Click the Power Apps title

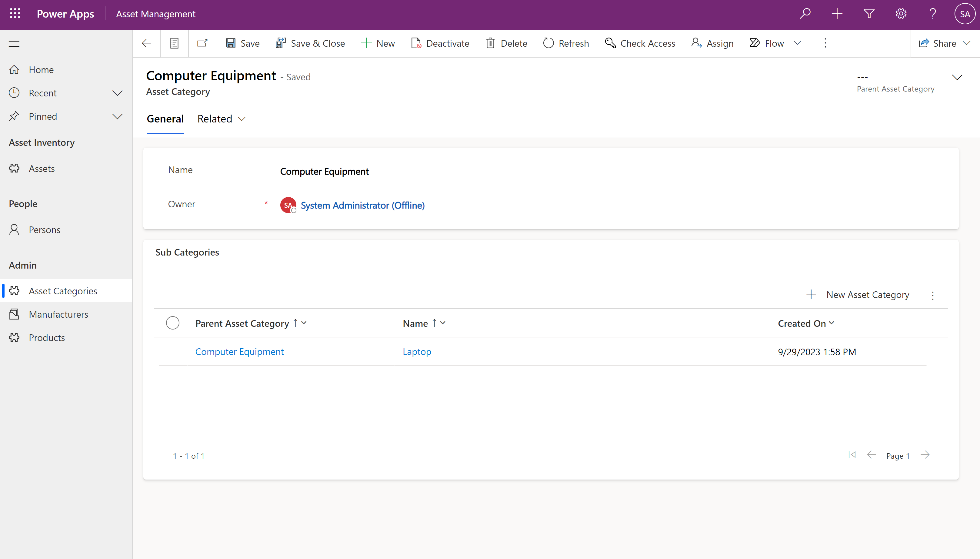(x=65, y=14)
